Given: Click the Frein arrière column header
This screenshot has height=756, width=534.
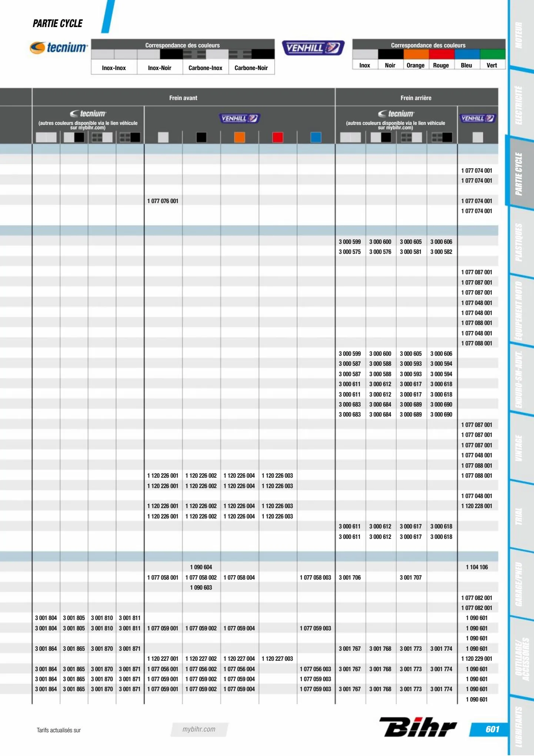Looking at the screenshot, I should click(416, 98).
